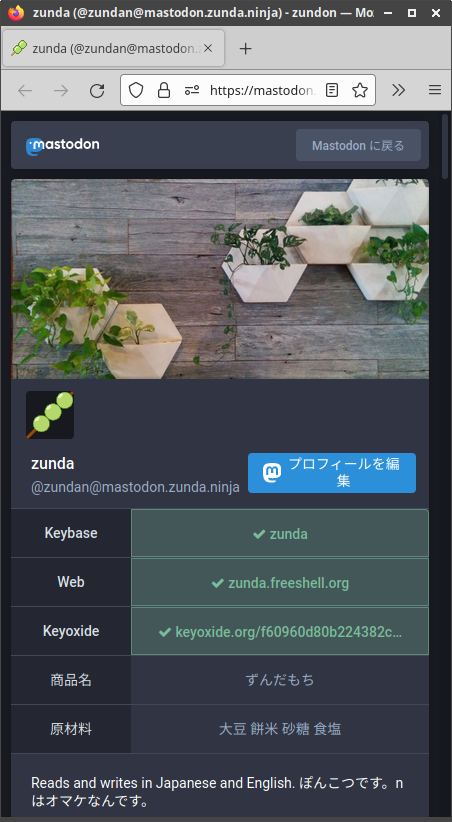This screenshot has width=452, height=822.
Task: Open the site permissions icon in address bar
Action: click(192, 90)
